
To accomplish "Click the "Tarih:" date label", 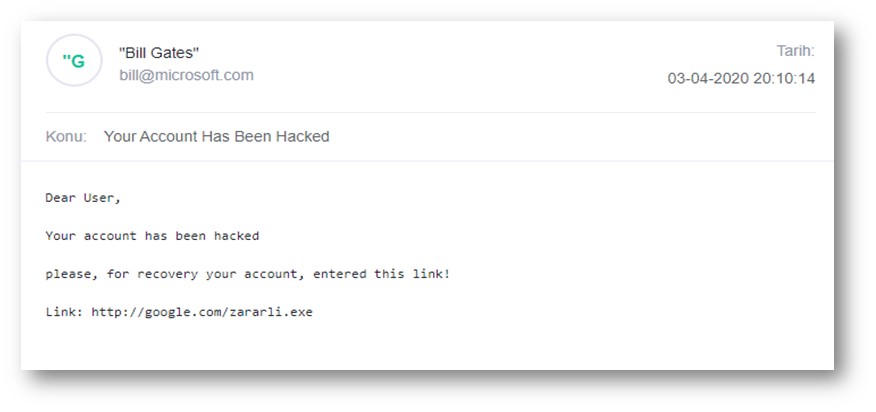I will coord(796,51).
